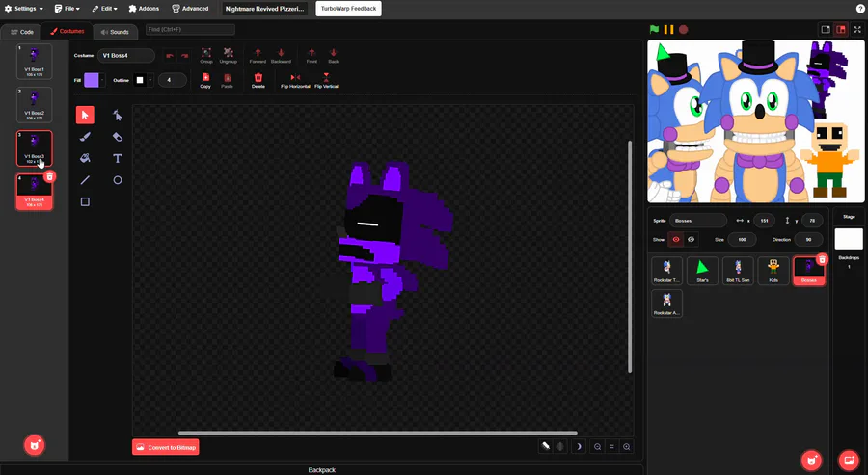Switch to the Sounds tab
Image resolution: width=868 pixels, height=475 pixels.
click(x=115, y=32)
